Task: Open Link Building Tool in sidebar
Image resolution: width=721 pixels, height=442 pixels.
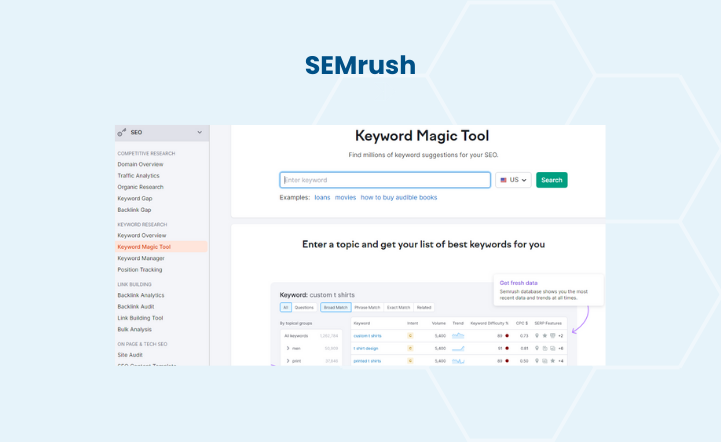Action: click(x=140, y=318)
